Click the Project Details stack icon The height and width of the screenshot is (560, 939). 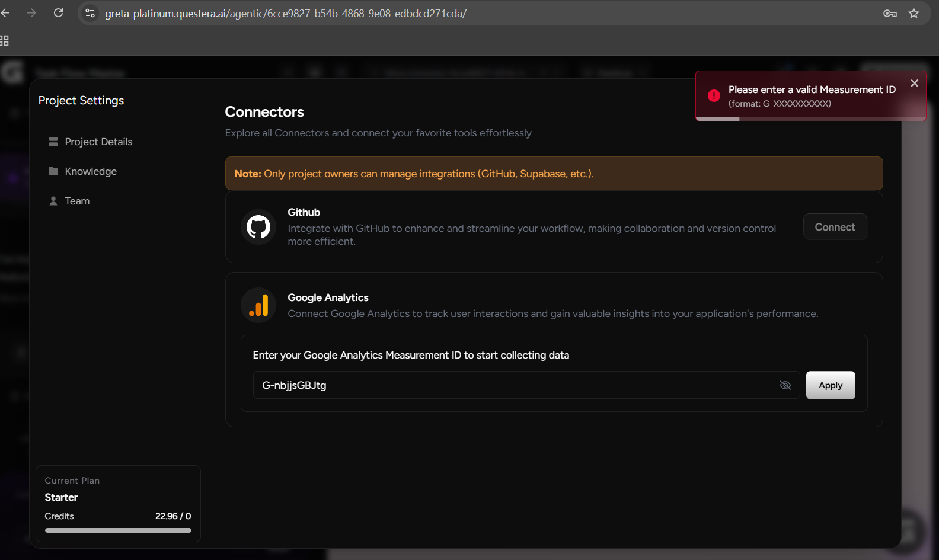coord(53,142)
